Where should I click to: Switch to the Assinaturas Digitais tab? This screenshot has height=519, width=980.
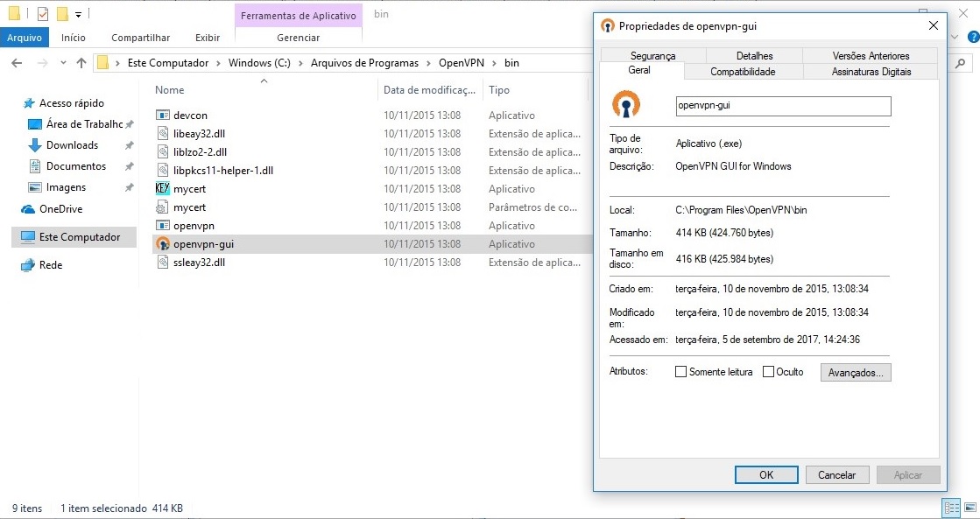(x=871, y=72)
